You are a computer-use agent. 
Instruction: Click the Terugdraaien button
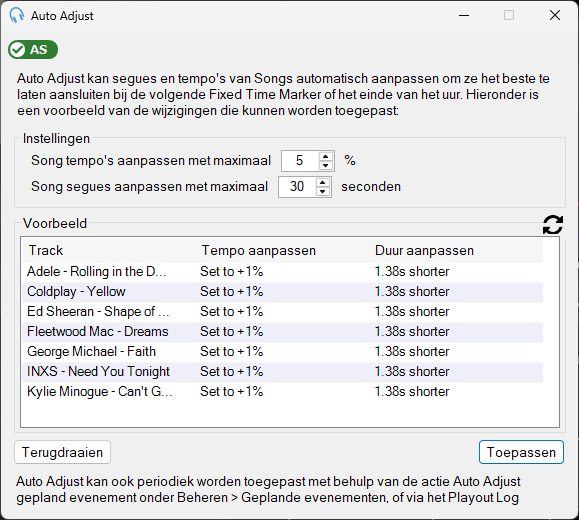[x=62, y=452]
